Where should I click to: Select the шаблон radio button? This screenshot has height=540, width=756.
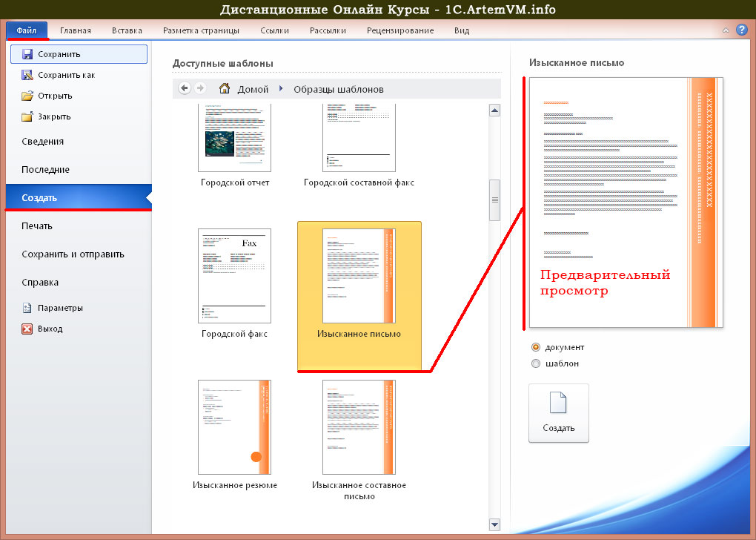tap(536, 363)
